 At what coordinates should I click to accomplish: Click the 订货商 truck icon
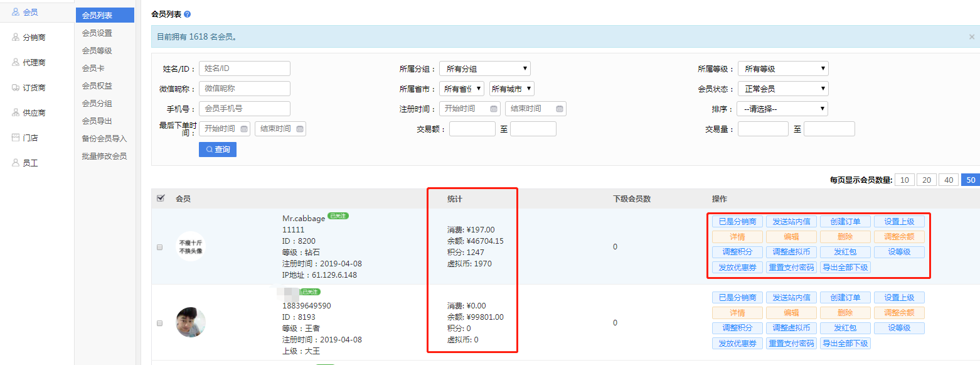(x=16, y=87)
